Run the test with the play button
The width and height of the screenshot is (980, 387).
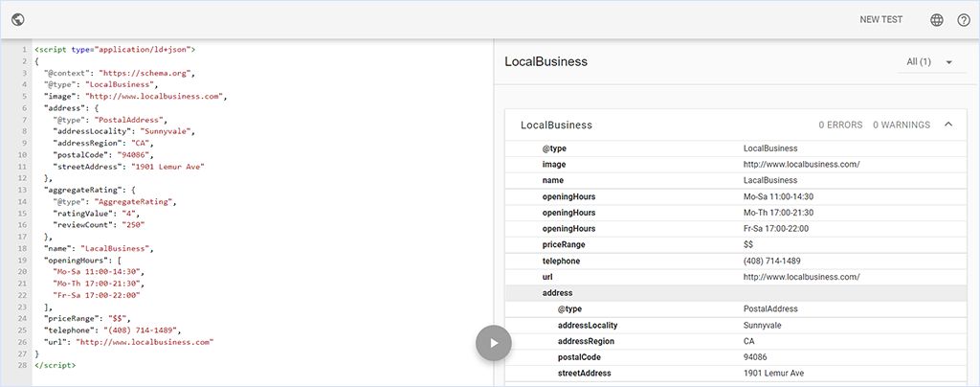(493, 343)
